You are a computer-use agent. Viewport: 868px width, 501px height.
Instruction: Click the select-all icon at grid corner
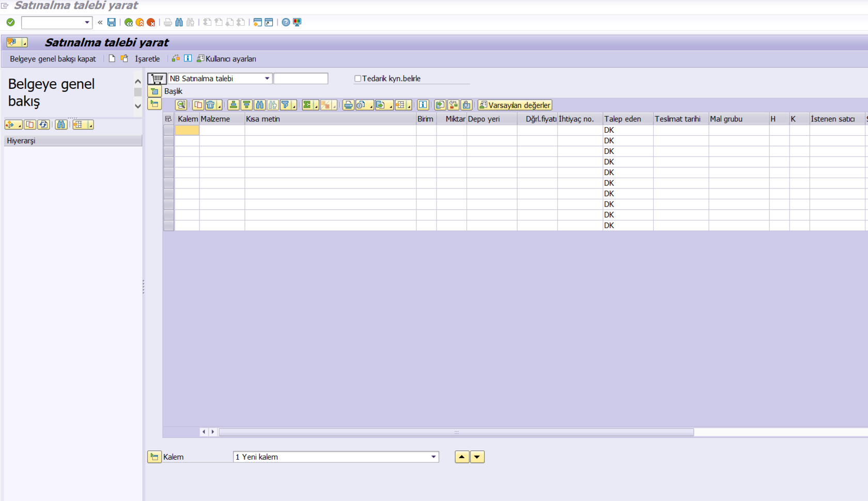(x=168, y=119)
